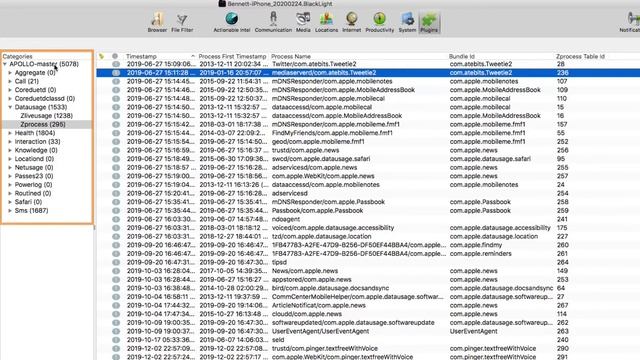The height and width of the screenshot is (360, 640).
Task: Select the Coreduetdclassd (0) category
Action: click(45, 98)
